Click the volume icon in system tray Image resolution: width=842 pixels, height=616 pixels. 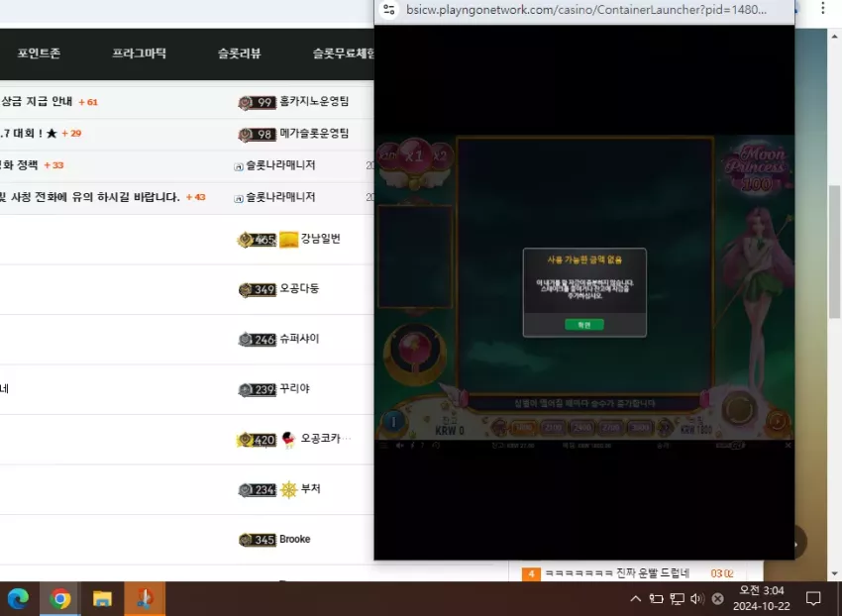[697, 598]
